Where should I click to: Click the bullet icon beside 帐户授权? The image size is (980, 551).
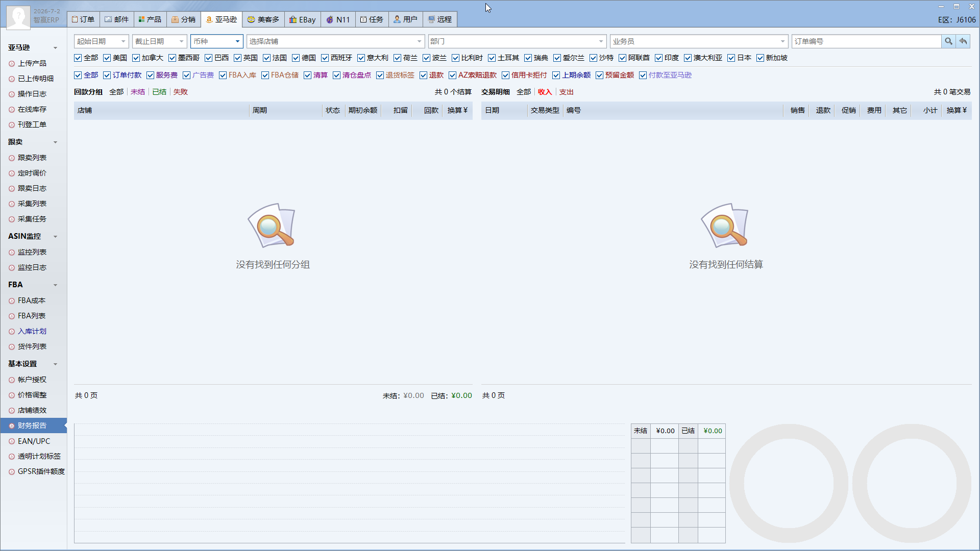click(x=12, y=380)
